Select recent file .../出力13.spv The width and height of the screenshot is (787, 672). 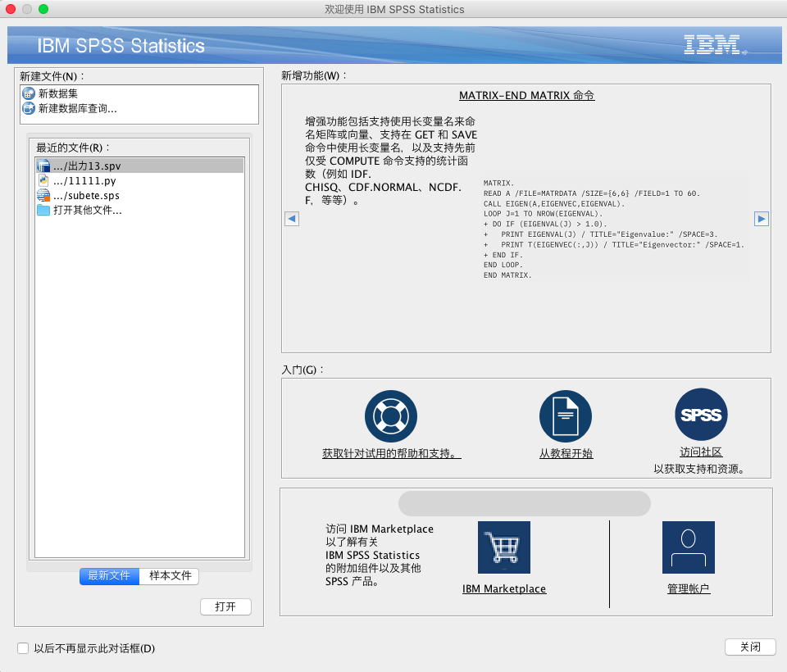point(139,166)
